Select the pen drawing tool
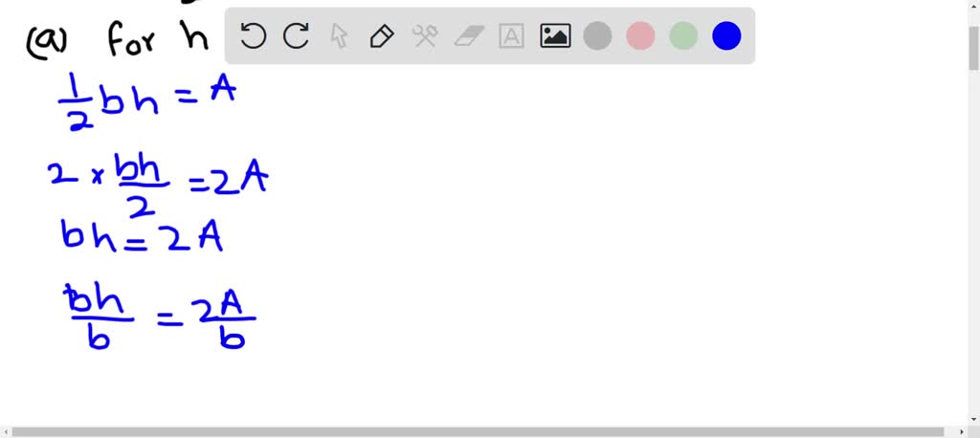 pyautogui.click(x=381, y=36)
